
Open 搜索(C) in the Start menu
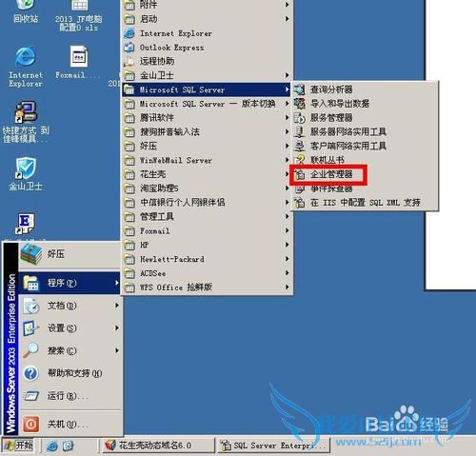(x=69, y=350)
